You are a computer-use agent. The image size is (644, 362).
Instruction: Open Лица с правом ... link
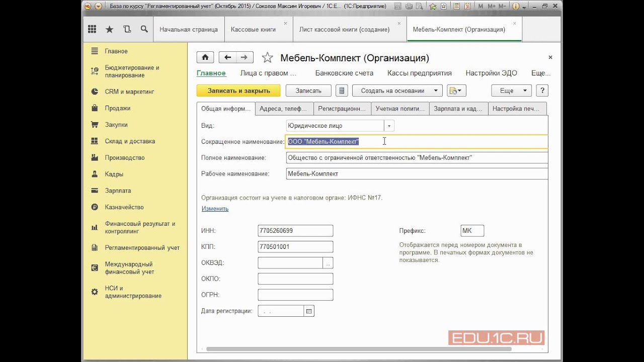coord(268,73)
